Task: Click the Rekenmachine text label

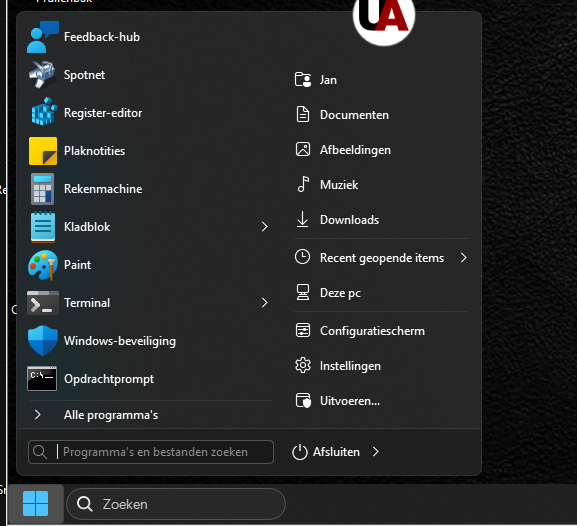Action: pos(103,189)
